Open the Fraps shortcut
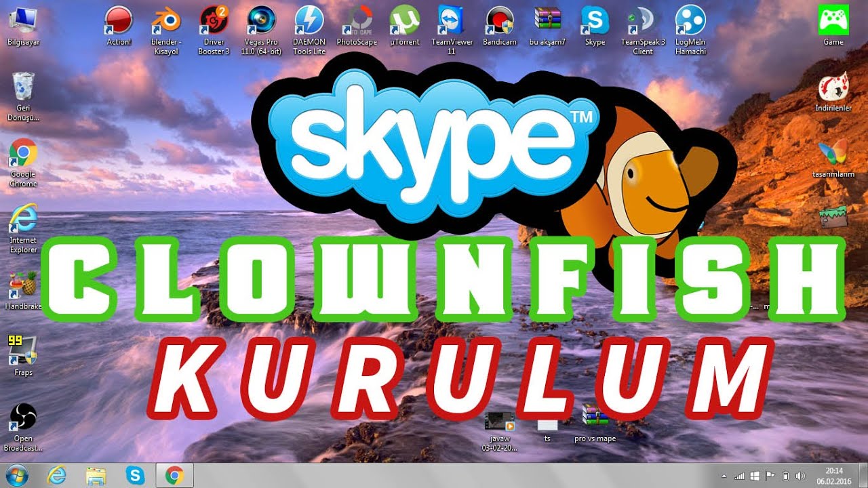 (23, 357)
